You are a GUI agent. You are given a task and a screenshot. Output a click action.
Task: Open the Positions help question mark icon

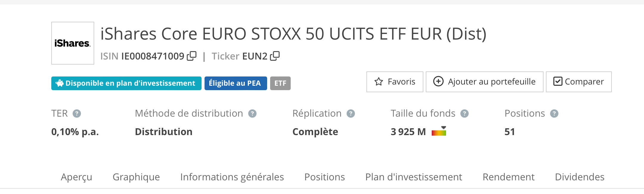click(554, 114)
